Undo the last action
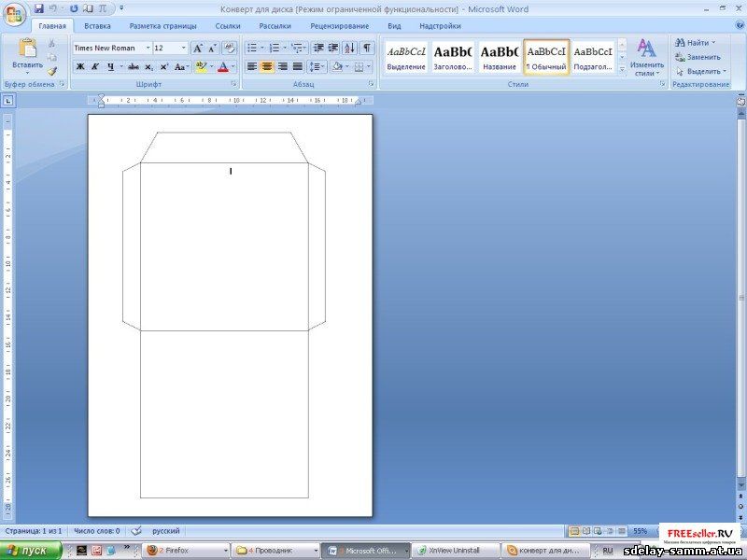The height and width of the screenshot is (560, 747). click(x=53, y=8)
